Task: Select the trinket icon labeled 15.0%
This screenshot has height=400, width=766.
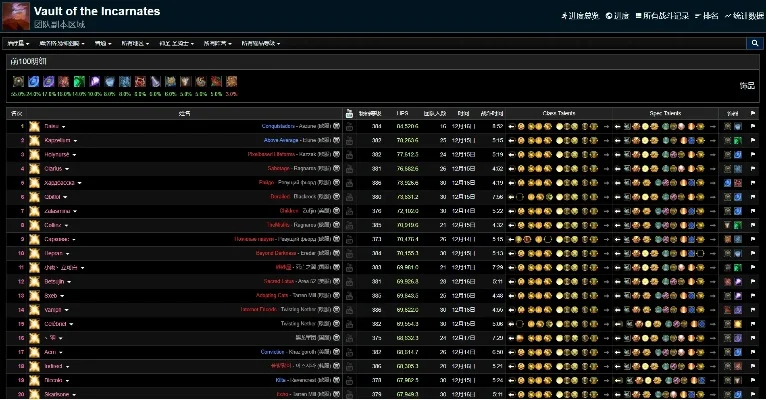Action: click(x=64, y=81)
